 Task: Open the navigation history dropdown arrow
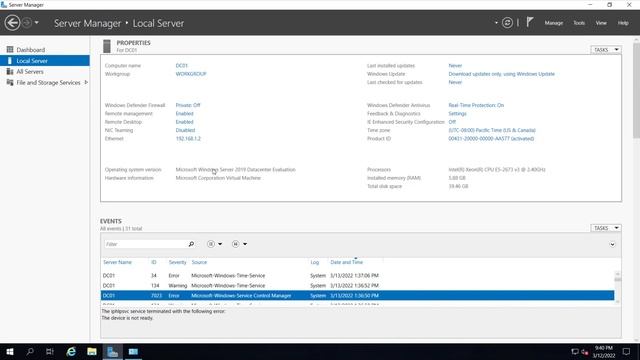tap(37, 23)
